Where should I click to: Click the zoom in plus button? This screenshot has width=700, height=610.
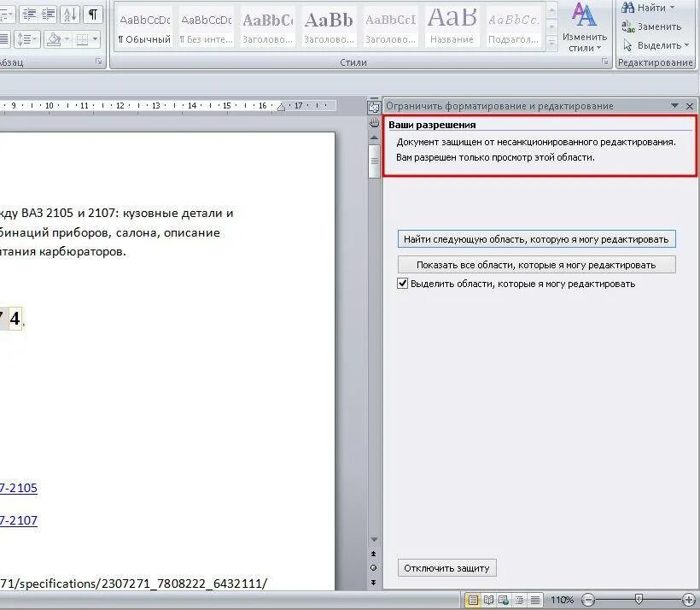coord(689,600)
